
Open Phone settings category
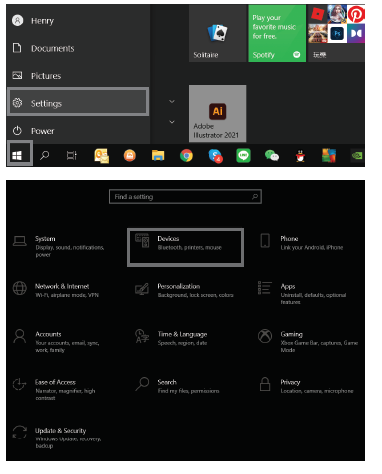click(x=302, y=243)
